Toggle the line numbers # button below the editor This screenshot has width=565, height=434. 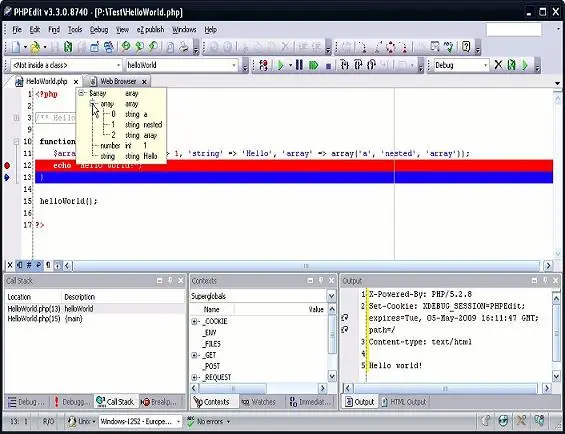point(29,266)
